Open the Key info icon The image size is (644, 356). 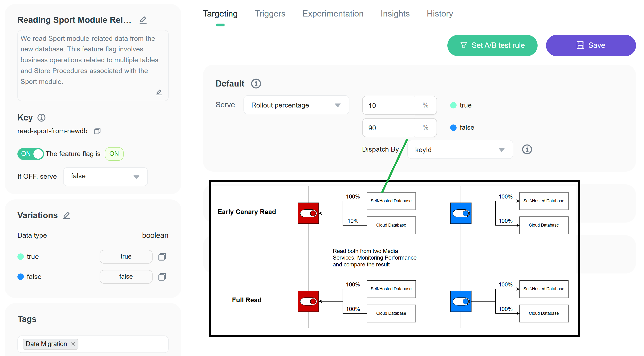pyautogui.click(x=41, y=118)
